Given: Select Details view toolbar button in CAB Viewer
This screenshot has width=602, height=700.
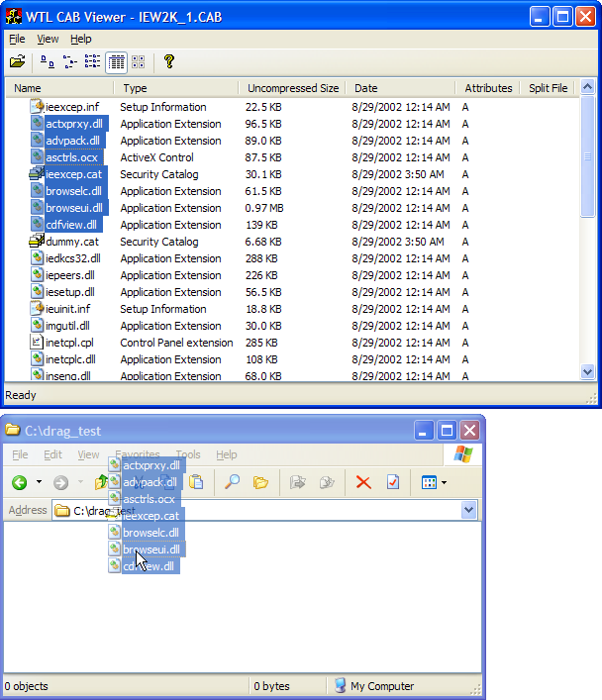Looking at the screenshot, I should click(x=116, y=62).
